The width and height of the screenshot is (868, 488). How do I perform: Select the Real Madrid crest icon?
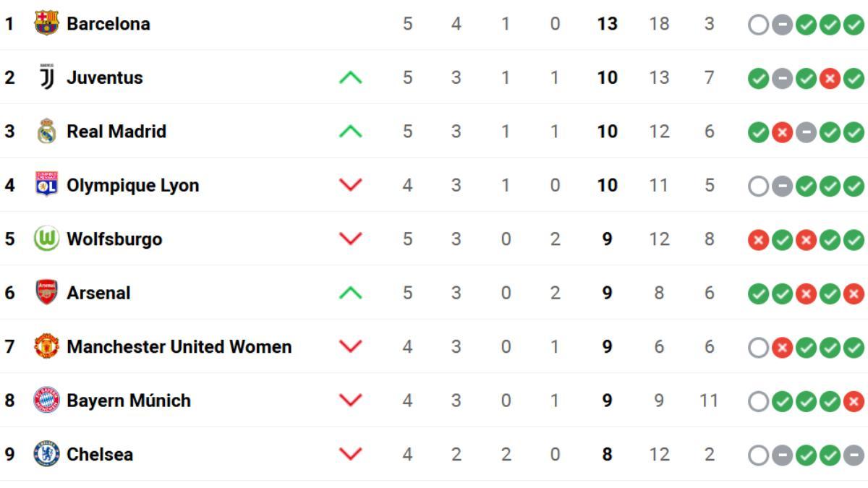[x=45, y=131]
